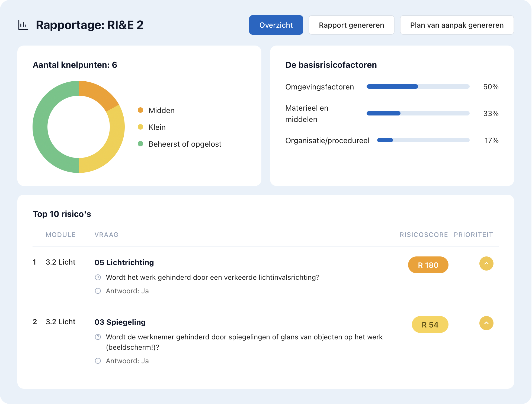Click the De basisrisicofactoren heading
Screen dimensions: 532x405
331,65
